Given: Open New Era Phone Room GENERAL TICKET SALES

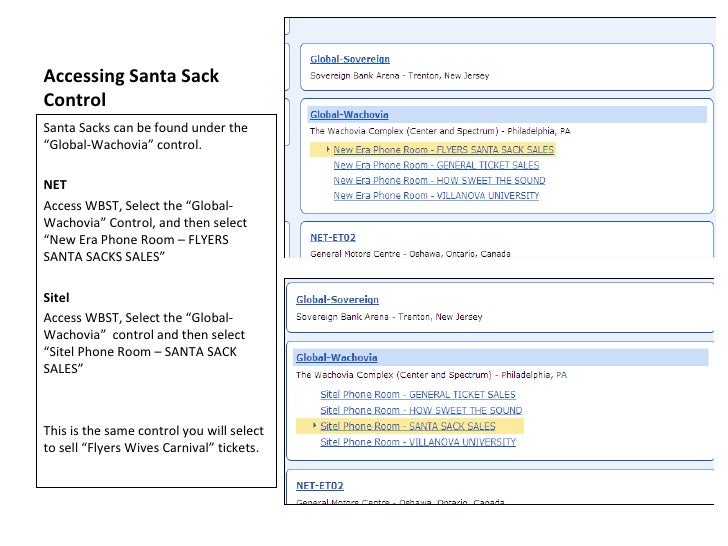Looking at the screenshot, I should coord(436,165).
